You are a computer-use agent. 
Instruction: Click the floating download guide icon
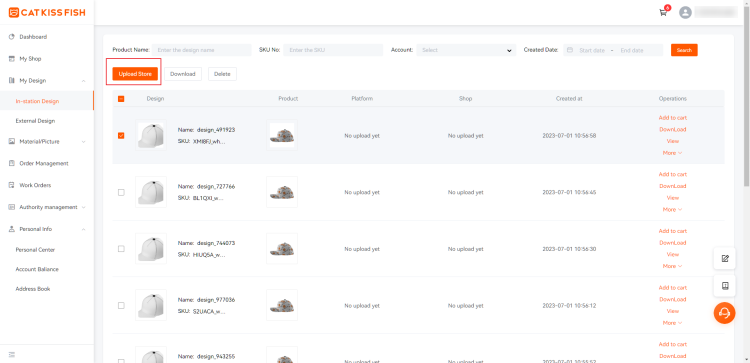725,286
